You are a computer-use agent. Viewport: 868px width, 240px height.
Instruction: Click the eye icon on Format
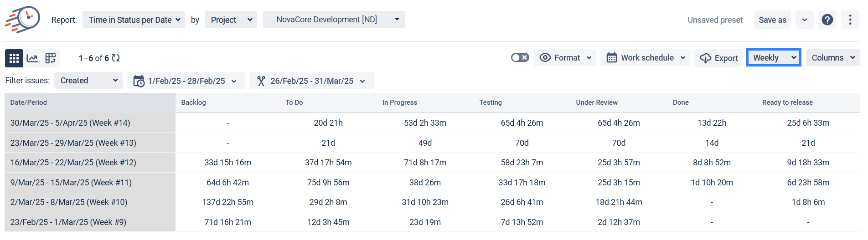pos(545,58)
